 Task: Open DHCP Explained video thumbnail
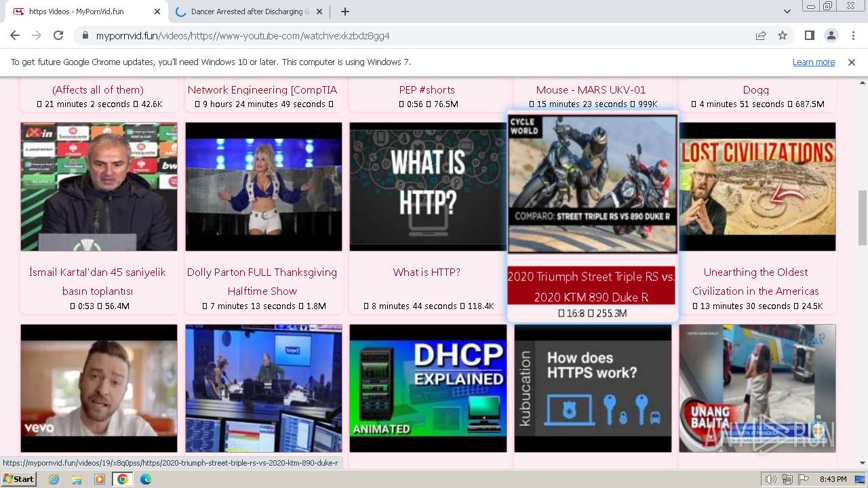[428, 388]
